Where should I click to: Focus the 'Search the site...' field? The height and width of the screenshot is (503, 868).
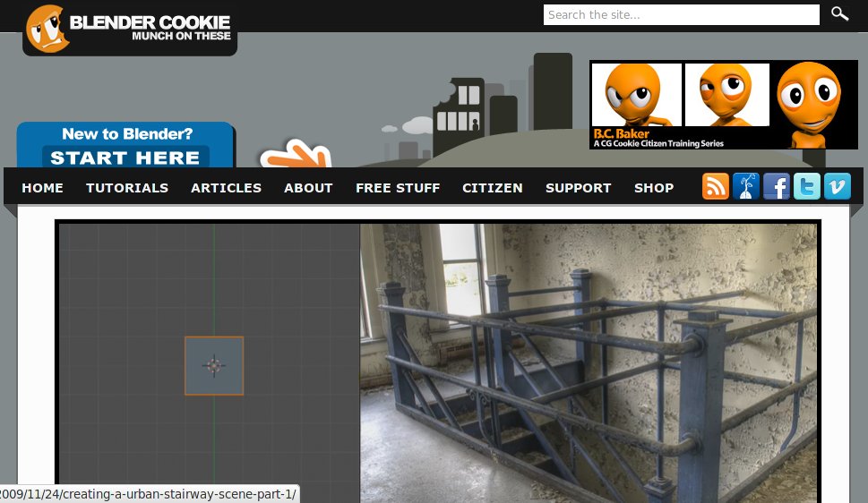click(x=682, y=15)
